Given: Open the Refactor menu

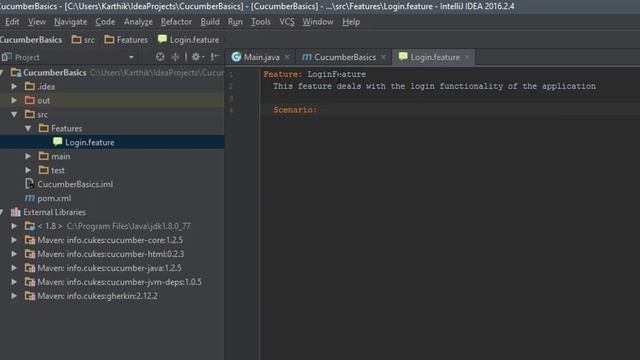Looking at the screenshot, I should coord(176,22).
